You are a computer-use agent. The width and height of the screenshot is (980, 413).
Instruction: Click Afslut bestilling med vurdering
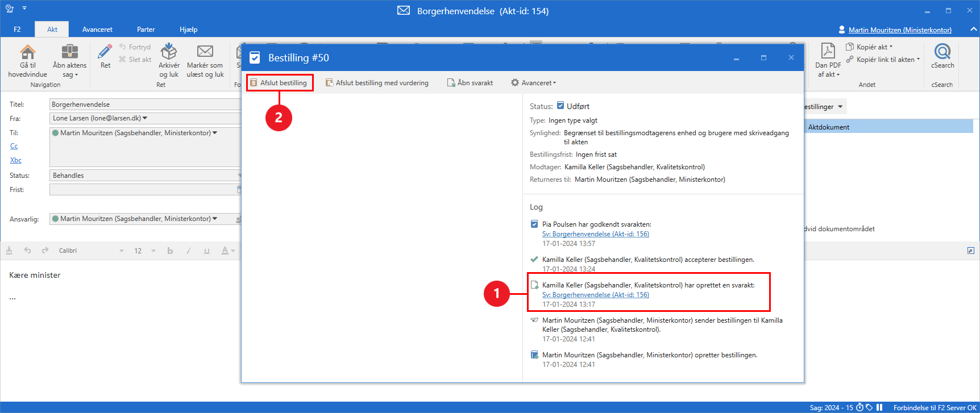(x=377, y=83)
